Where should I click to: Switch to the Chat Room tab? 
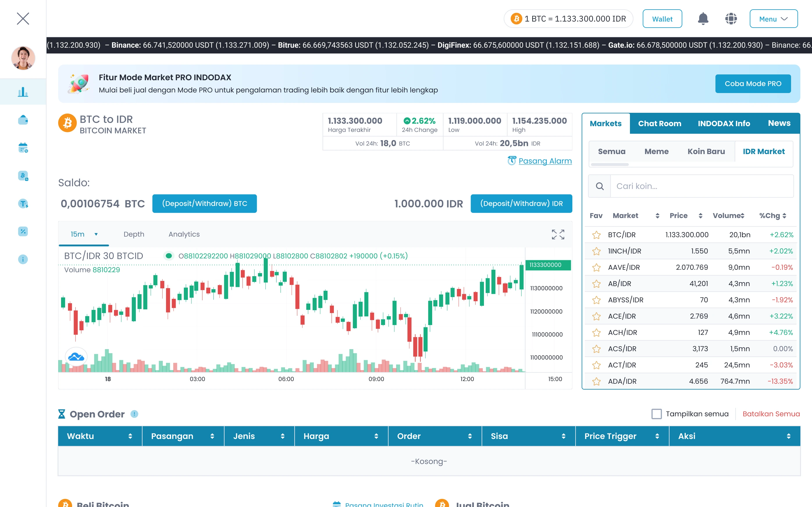659,123
